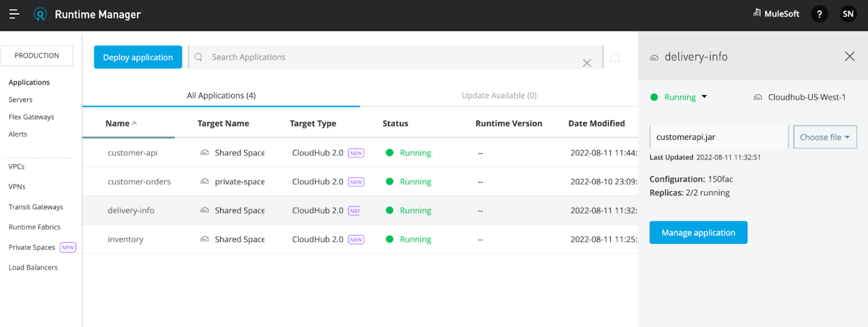Click the Deploy application button
The width and height of the screenshot is (868, 327).
coord(138,57)
